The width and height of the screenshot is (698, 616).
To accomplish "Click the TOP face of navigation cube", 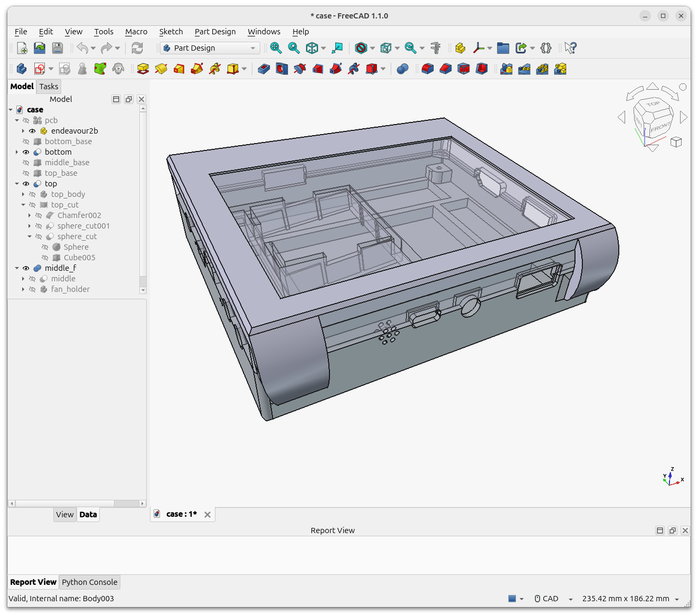I will [653, 105].
